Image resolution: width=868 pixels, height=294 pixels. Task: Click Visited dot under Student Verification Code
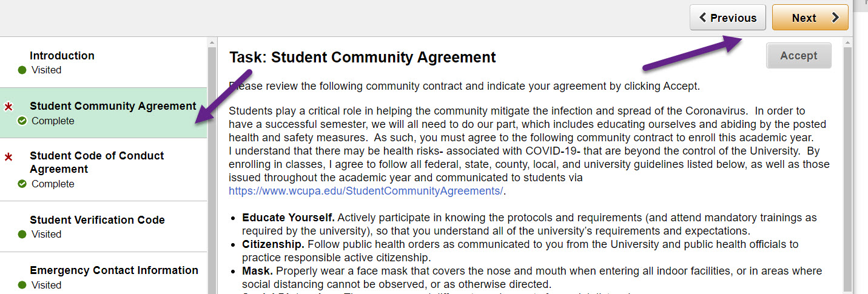click(x=22, y=235)
